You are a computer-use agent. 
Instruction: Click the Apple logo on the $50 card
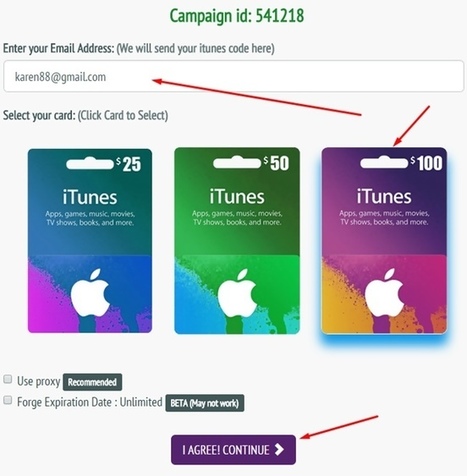coord(237,293)
